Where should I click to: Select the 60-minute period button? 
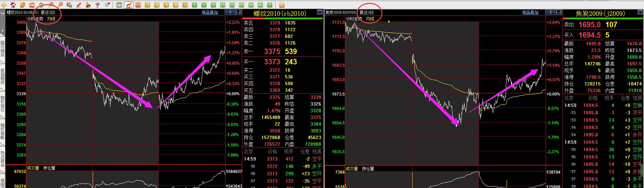tap(242, 5)
